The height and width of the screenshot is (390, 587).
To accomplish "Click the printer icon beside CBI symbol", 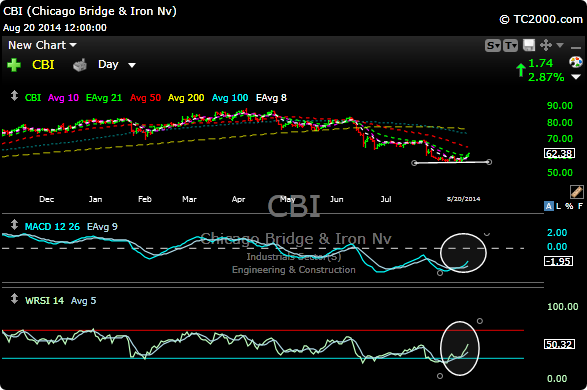I will [x=80, y=65].
